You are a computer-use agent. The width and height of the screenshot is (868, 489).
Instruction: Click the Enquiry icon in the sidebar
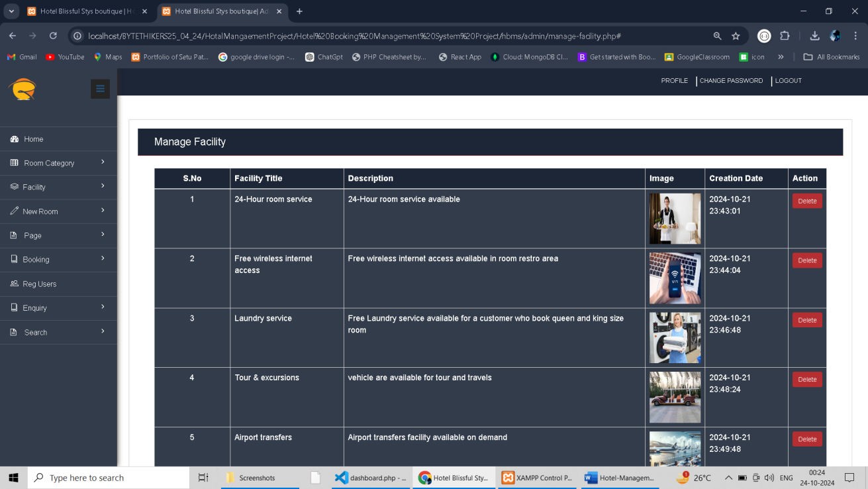click(14, 307)
